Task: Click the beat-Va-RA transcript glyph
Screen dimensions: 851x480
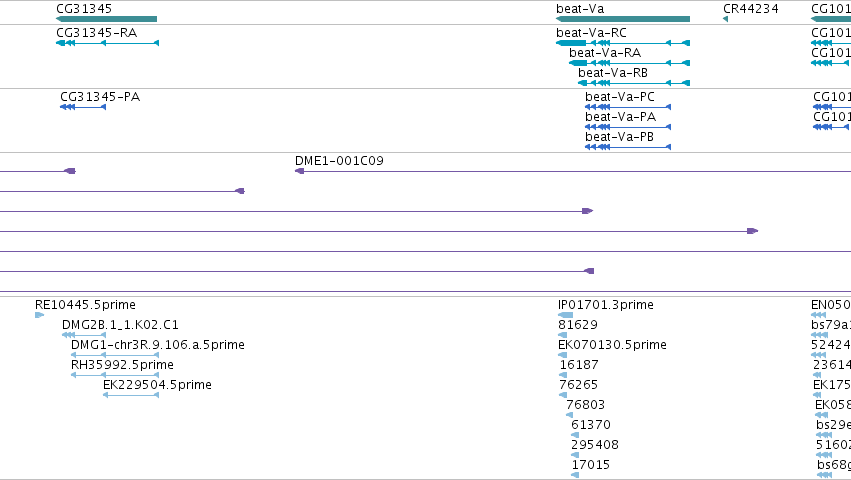Action: click(630, 63)
